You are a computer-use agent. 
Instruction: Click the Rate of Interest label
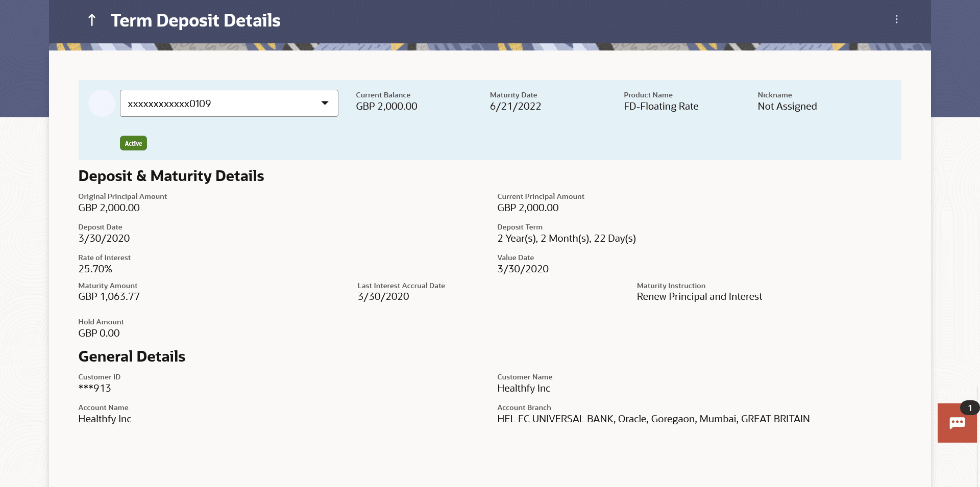[104, 258]
